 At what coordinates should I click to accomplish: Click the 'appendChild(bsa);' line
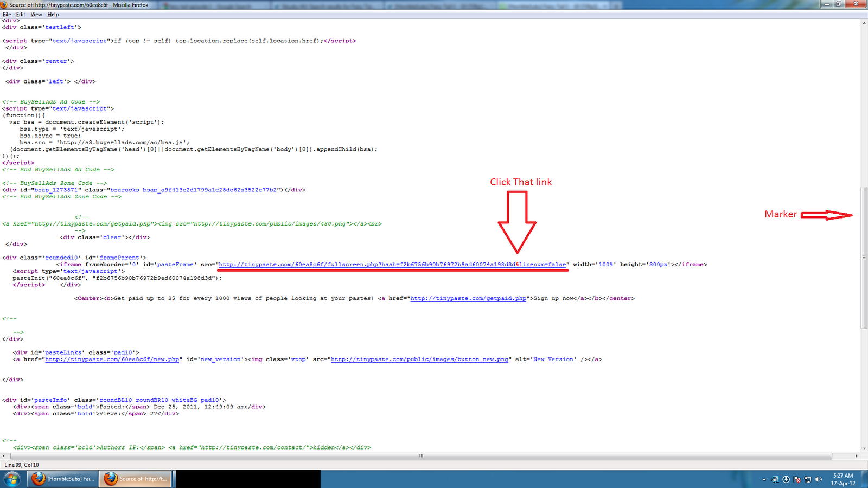click(194, 149)
